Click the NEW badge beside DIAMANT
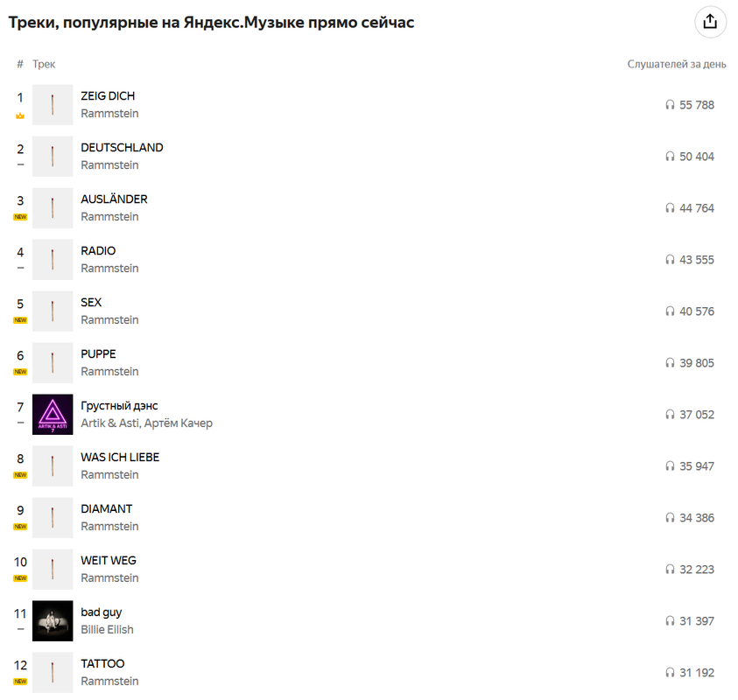 coord(20,527)
